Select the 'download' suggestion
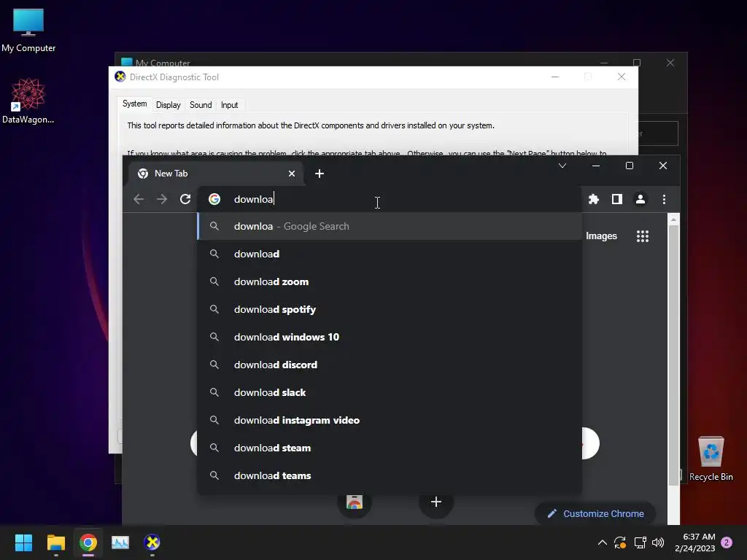 pyautogui.click(x=390, y=254)
